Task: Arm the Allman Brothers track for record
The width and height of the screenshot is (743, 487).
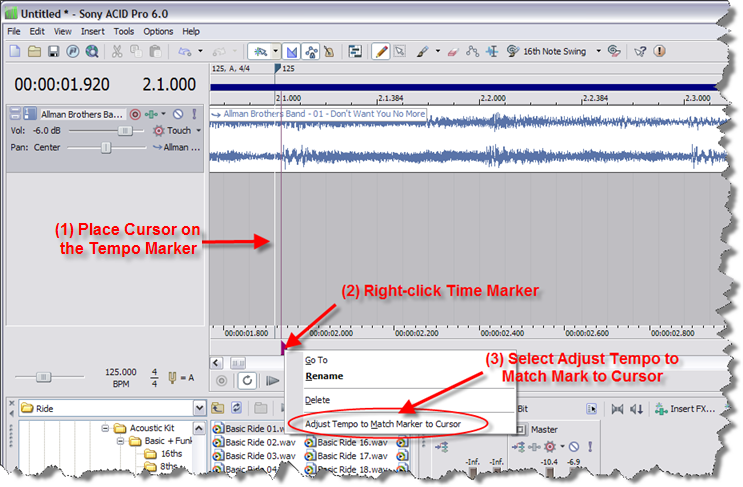Action: pos(135,114)
